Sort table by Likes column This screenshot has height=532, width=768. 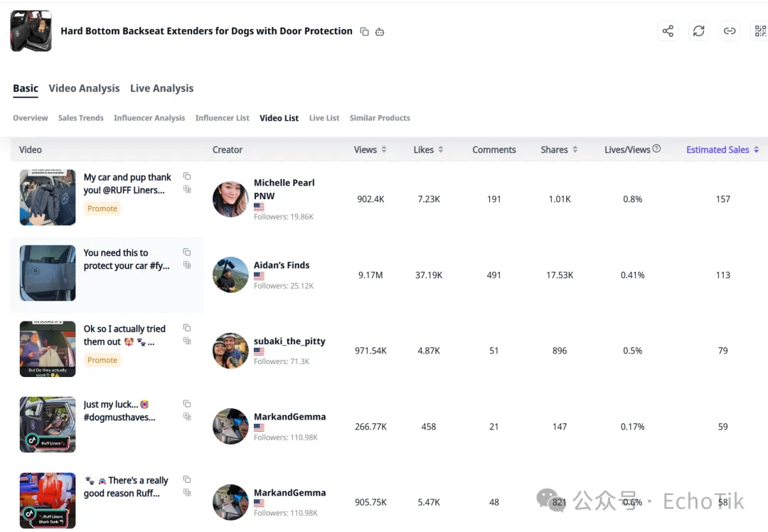[440, 149]
